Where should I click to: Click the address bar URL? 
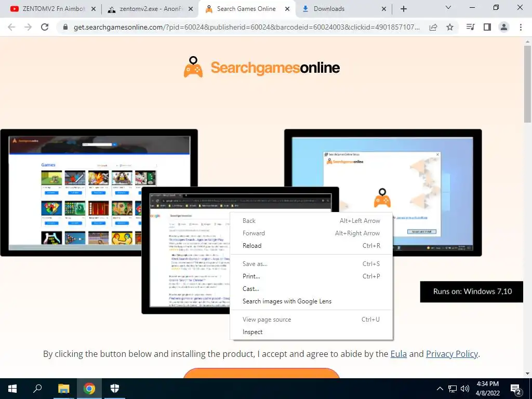(247, 27)
